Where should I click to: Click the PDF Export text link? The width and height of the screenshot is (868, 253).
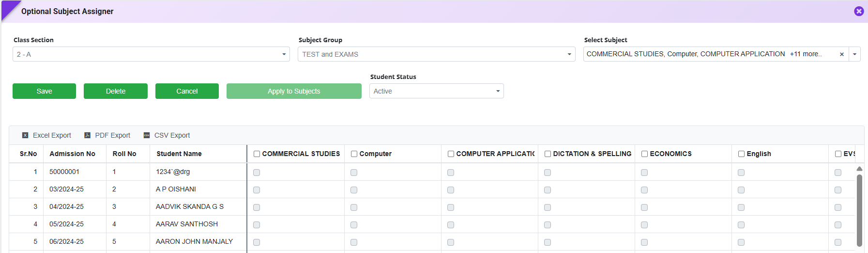(112, 135)
